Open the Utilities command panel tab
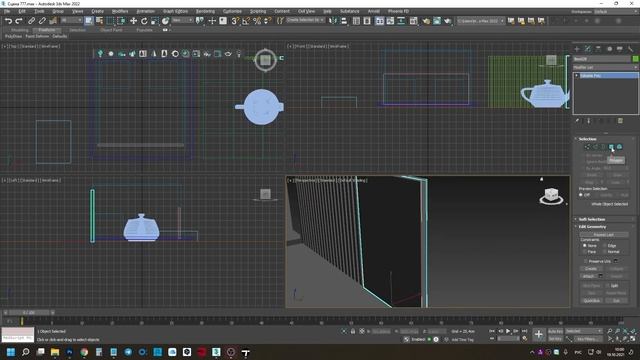Viewport: 640px width, 360px height. (x=630, y=49)
